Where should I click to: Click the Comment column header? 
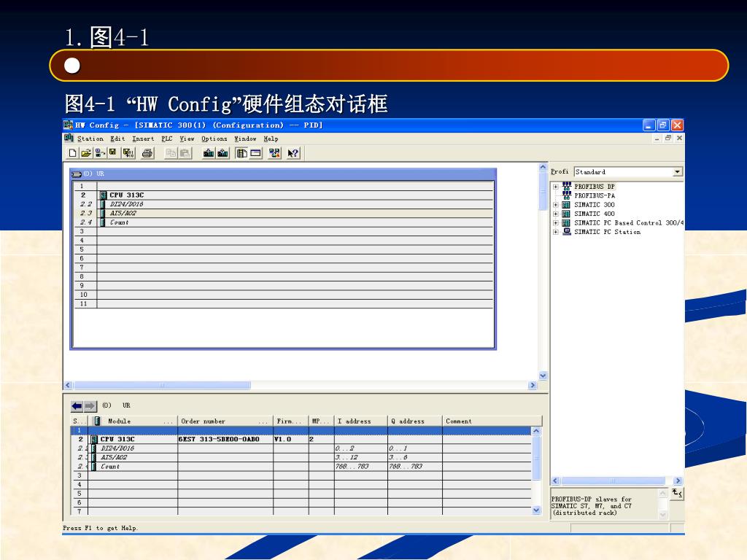click(x=492, y=421)
